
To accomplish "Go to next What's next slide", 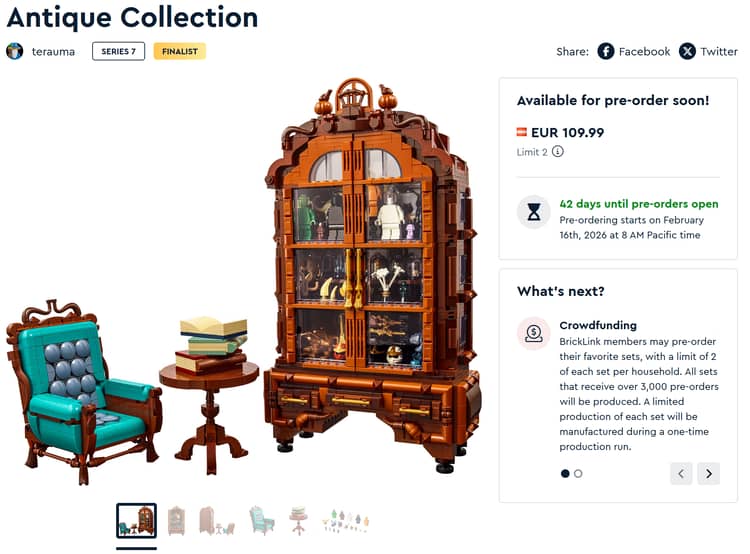I will tap(708, 474).
